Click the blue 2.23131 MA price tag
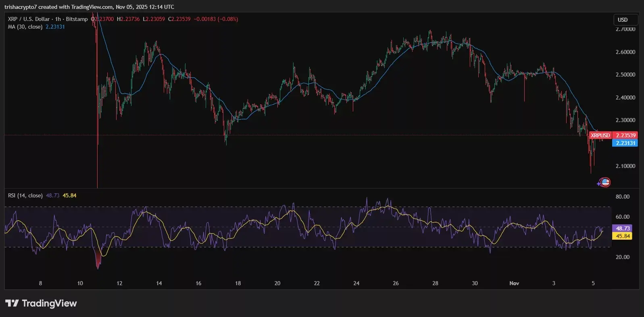 pos(625,143)
